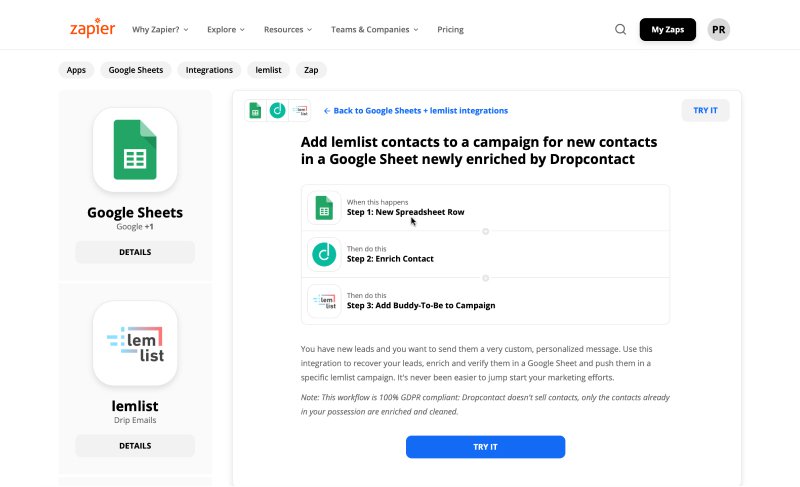Open Google Sheets DETAILS

coord(135,252)
